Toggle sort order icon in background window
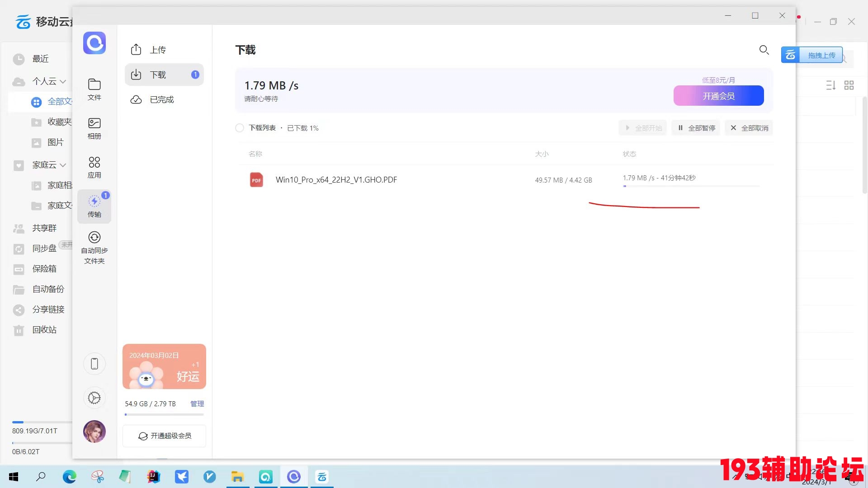This screenshot has height=488, width=868. tap(831, 85)
